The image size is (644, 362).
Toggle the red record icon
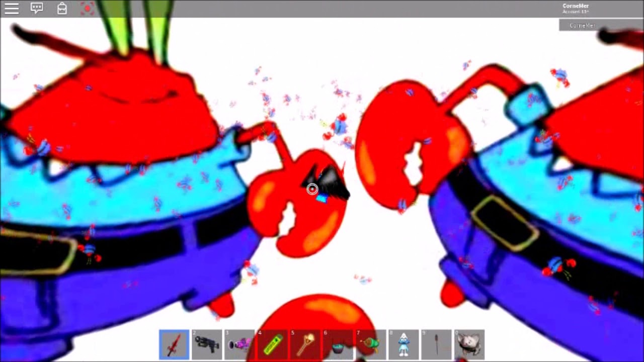click(87, 9)
